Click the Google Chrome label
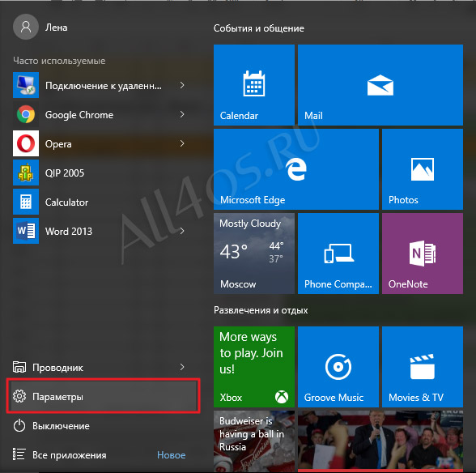 [x=79, y=115]
